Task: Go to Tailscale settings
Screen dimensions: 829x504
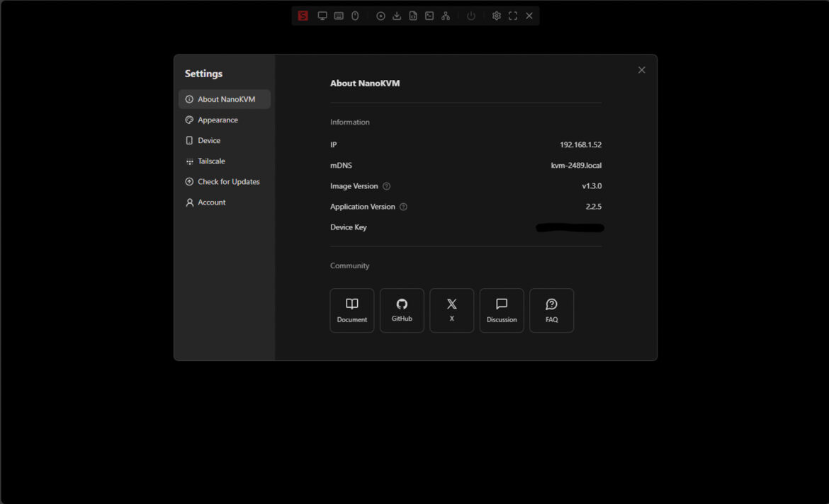Action: 211,161
